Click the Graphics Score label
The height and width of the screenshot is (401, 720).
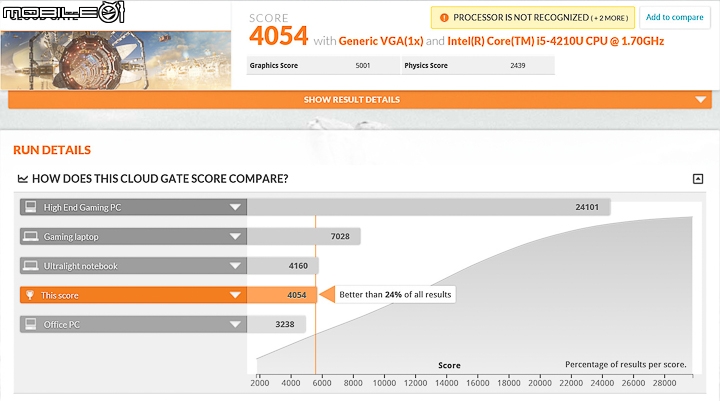pos(274,66)
